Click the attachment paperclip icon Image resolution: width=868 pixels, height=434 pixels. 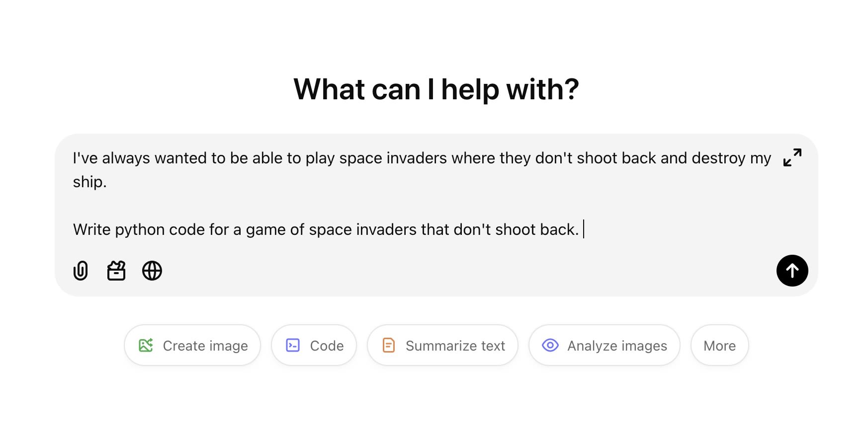pyautogui.click(x=81, y=271)
